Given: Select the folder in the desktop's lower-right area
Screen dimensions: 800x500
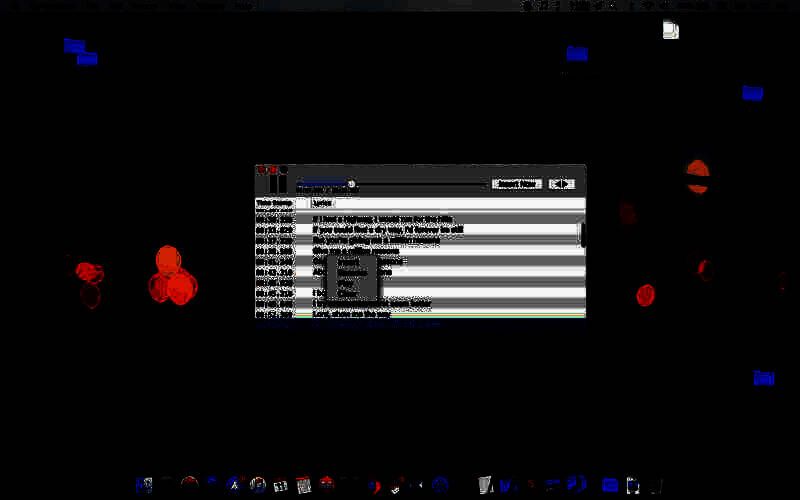Looking at the screenshot, I should click(763, 378).
